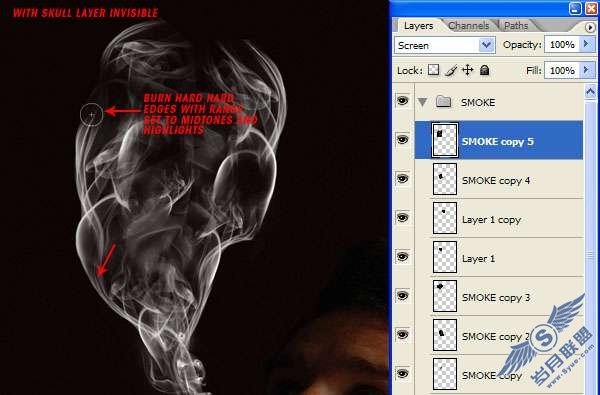Select Layer 1 thumbnail

445,257
